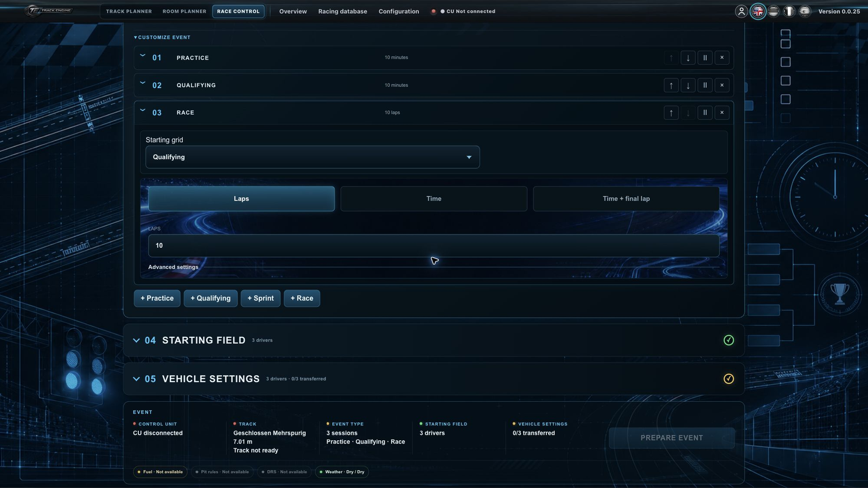Click the CU disconnected status text

tap(158, 433)
